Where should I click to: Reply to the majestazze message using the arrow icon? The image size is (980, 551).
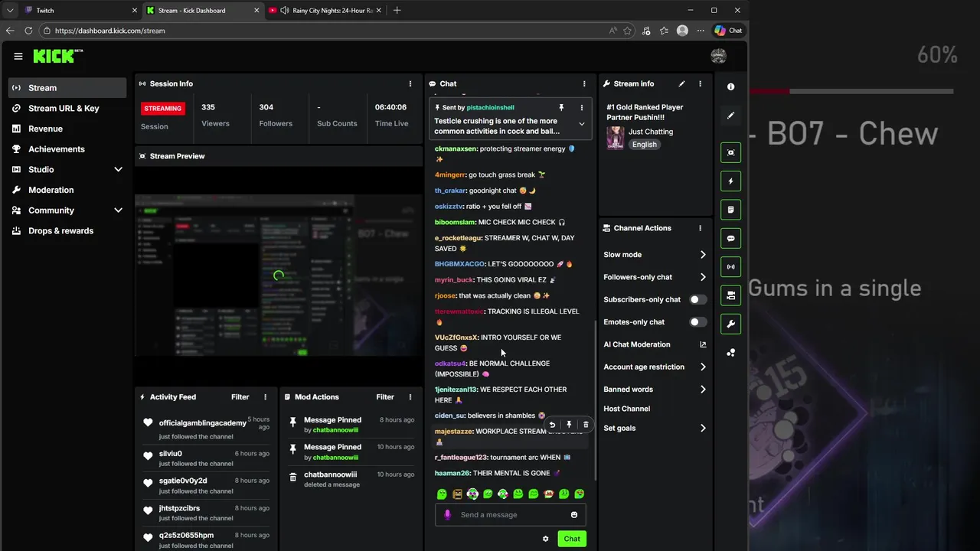pos(552,425)
